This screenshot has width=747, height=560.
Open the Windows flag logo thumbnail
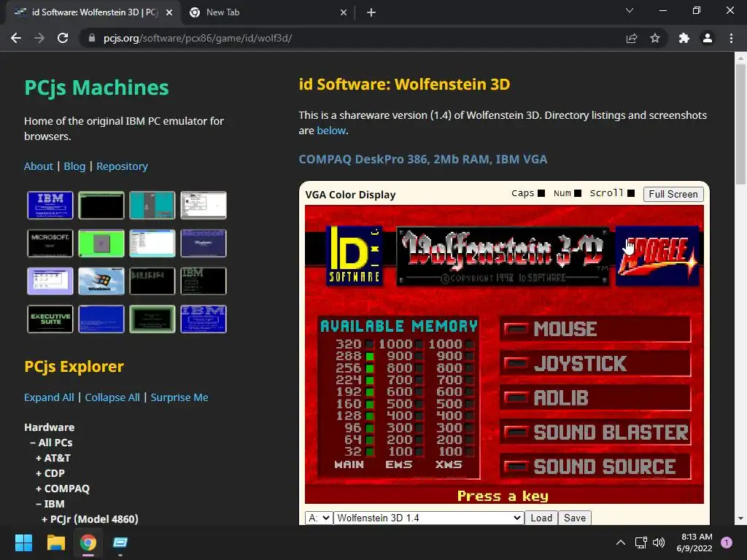pyautogui.click(x=101, y=281)
